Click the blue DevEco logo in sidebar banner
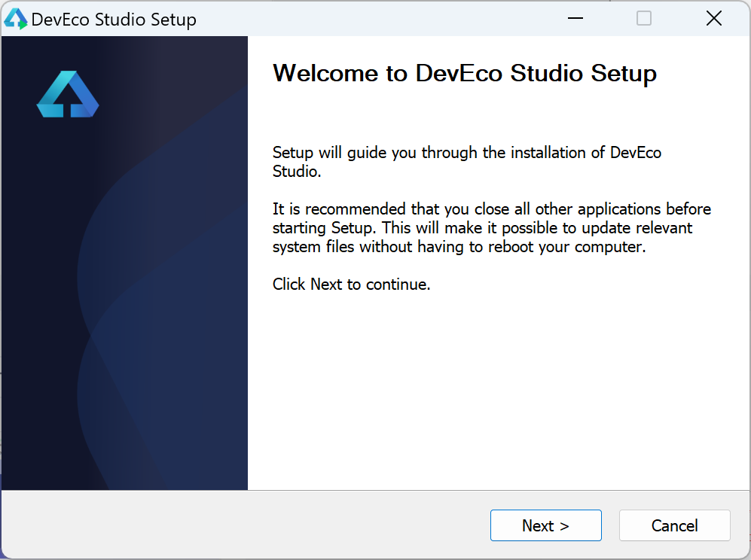 [x=68, y=95]
